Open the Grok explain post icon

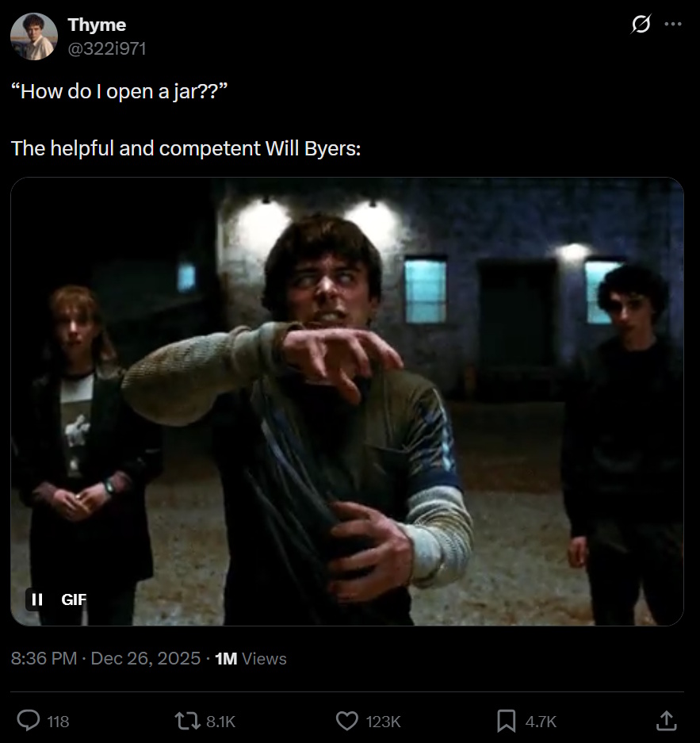[x=641, y=24]
